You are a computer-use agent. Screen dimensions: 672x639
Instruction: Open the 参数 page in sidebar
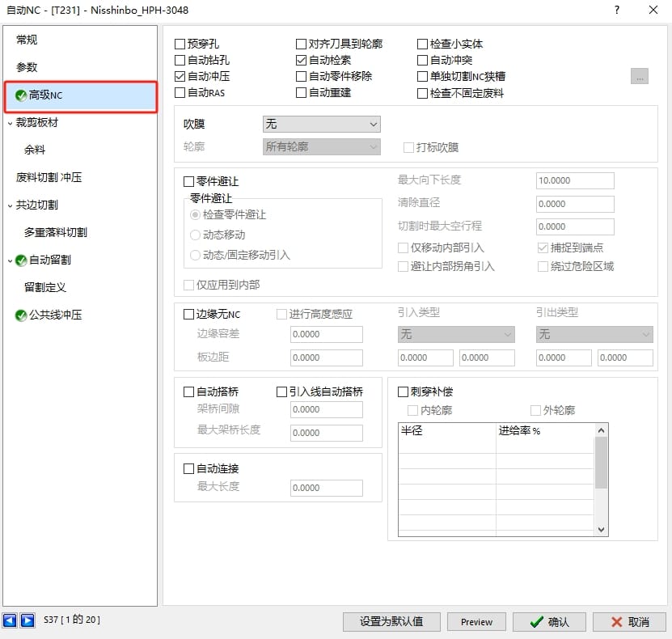(27, 67)
